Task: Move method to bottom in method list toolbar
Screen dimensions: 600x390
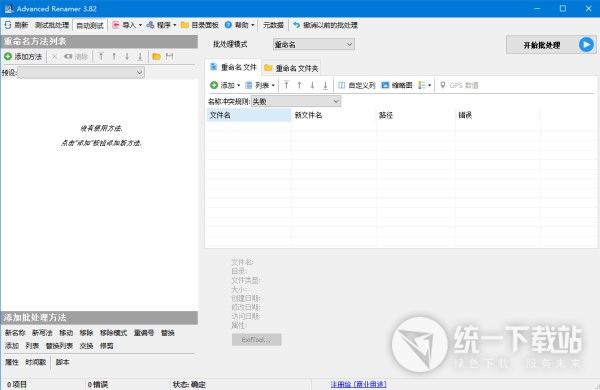Action: point(140,57)
